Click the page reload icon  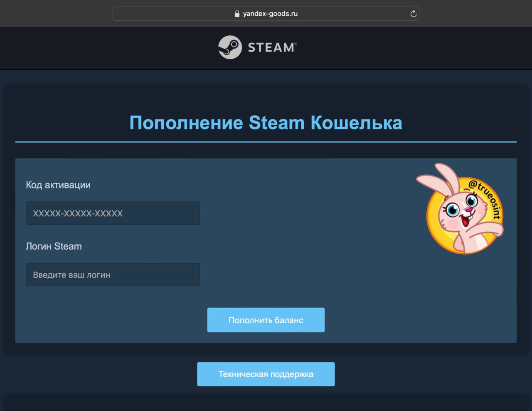pyautogui.click(x=413, y=13)
